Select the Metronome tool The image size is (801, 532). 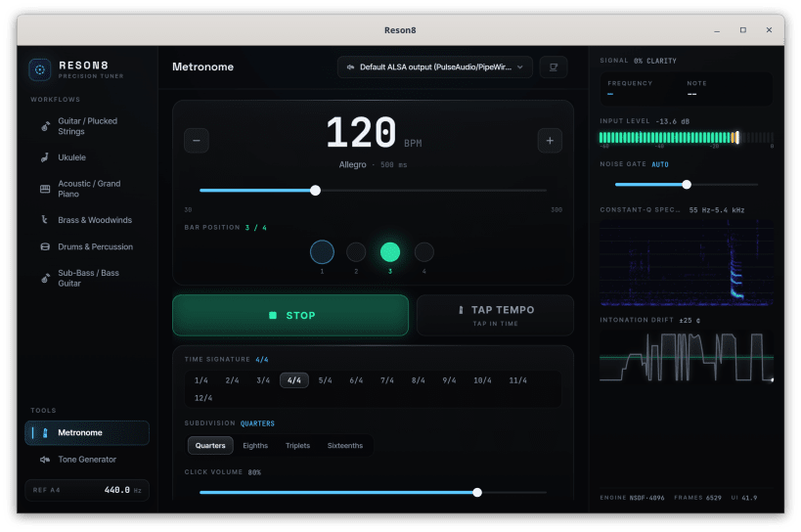(87, 433)
